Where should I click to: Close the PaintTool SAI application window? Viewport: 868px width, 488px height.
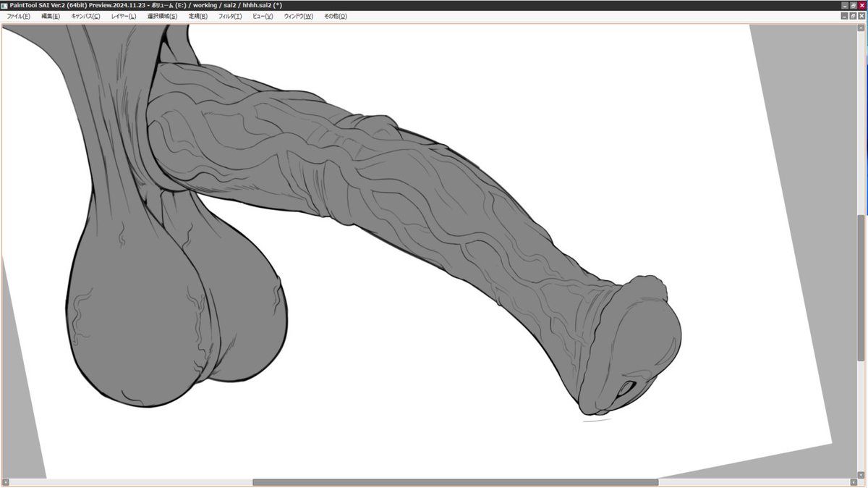(861, 5)
